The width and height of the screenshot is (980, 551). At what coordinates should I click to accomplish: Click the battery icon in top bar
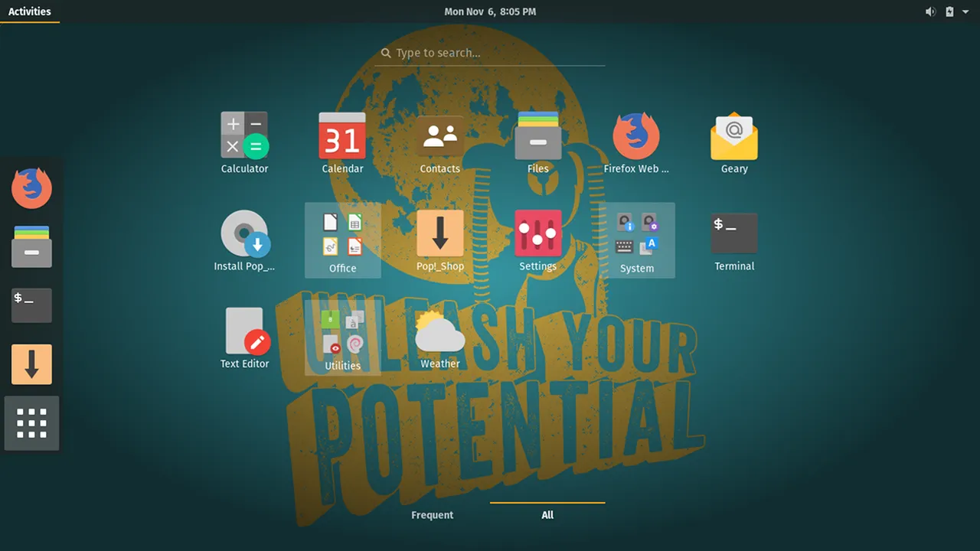click(x=949, y=11)
